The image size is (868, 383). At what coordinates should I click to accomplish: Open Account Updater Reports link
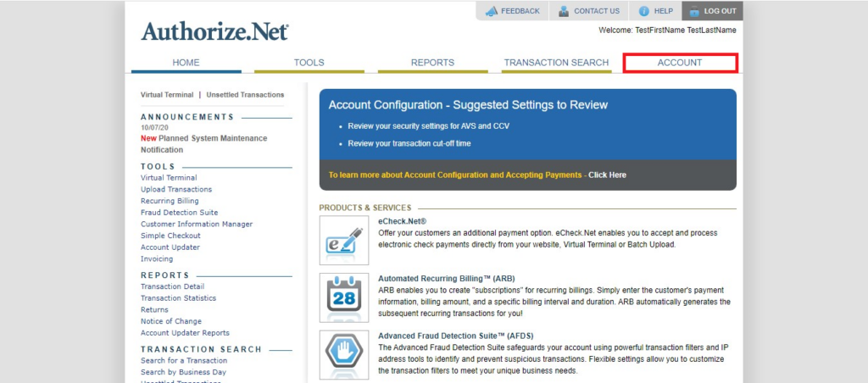click(x=185, y=333)
